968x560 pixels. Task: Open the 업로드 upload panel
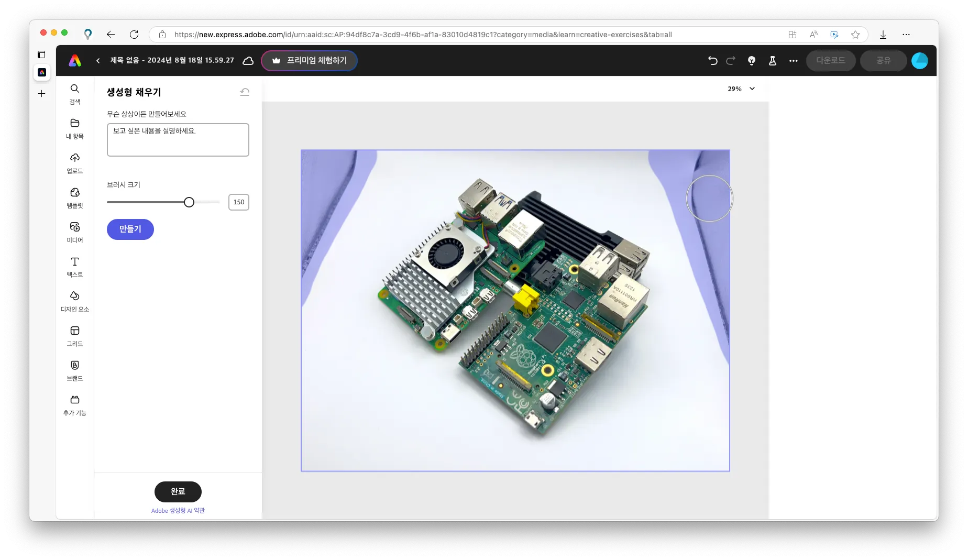click(x=75, y=163)
